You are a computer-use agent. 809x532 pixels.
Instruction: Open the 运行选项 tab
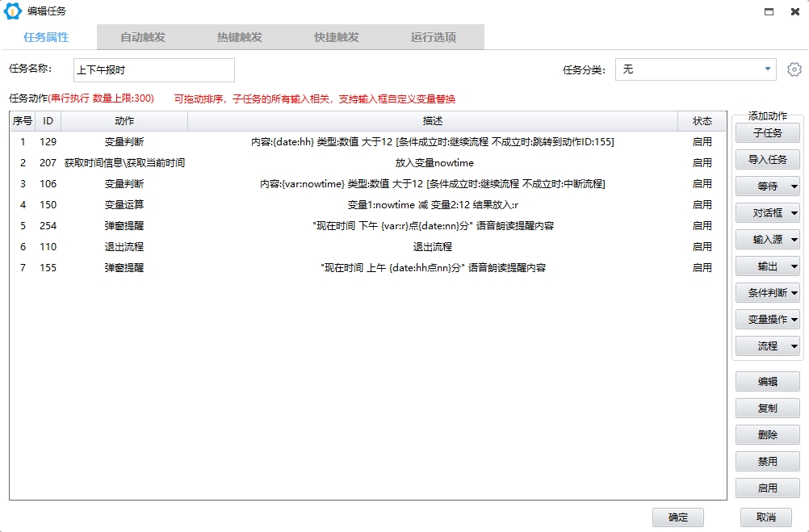[434, 36]
